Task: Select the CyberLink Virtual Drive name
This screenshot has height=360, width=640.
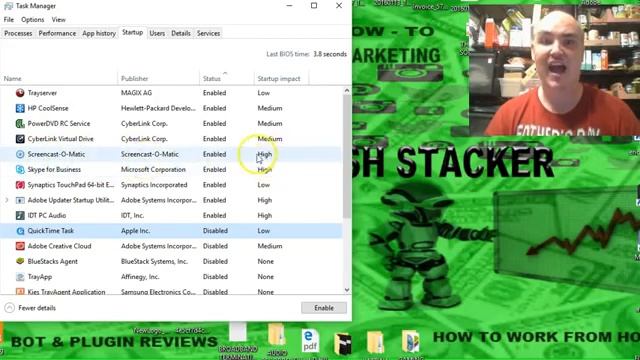Action: tap(60, 139)
